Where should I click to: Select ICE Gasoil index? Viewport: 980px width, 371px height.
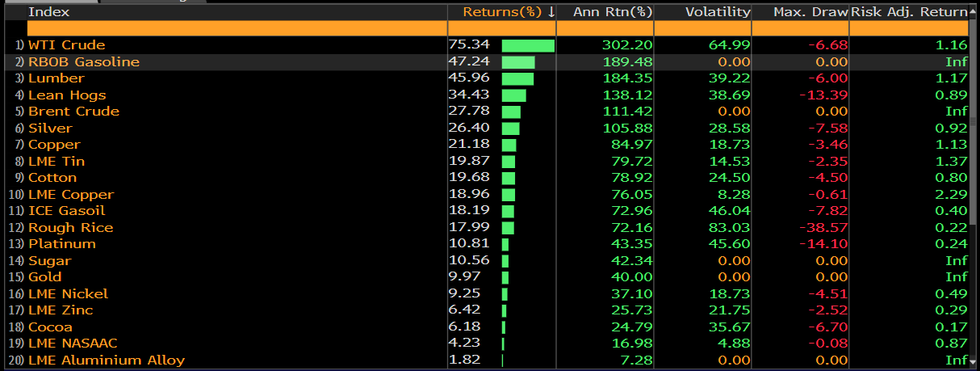[67, 211]
